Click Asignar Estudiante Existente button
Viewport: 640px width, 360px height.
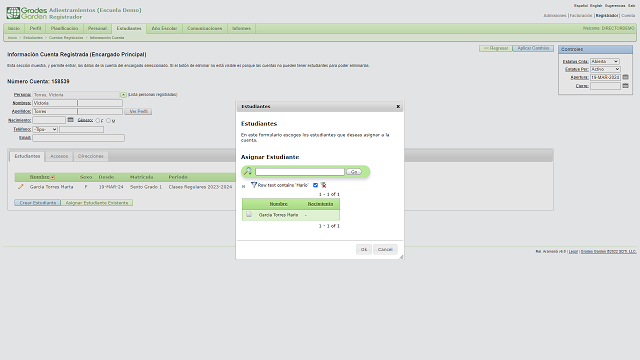[x=97, y=202]
